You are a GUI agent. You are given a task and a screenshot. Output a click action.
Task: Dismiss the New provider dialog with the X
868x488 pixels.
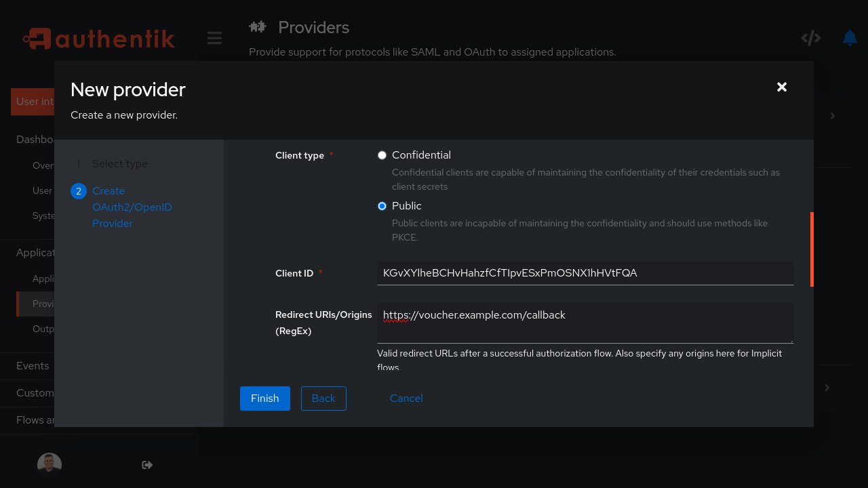pos(781,87)
